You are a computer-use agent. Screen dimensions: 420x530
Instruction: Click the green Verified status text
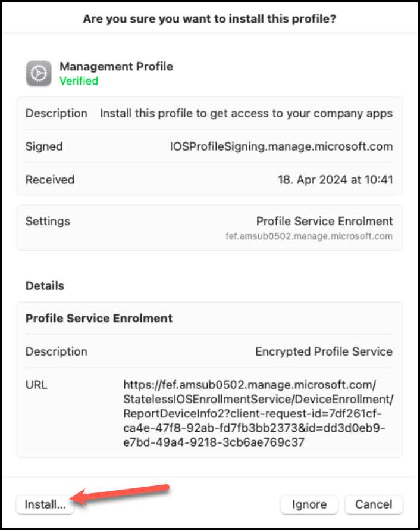click(x=79, y=81)
